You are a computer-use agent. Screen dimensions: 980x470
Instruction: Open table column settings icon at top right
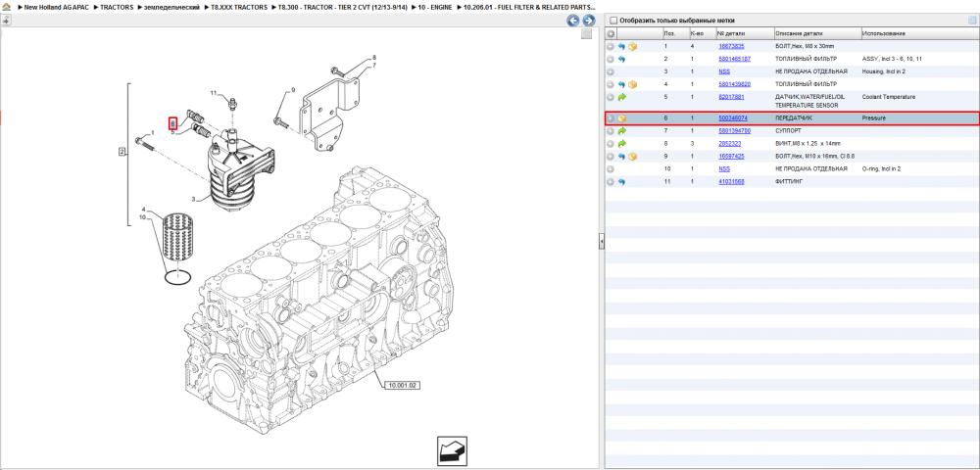coord(972,20)
